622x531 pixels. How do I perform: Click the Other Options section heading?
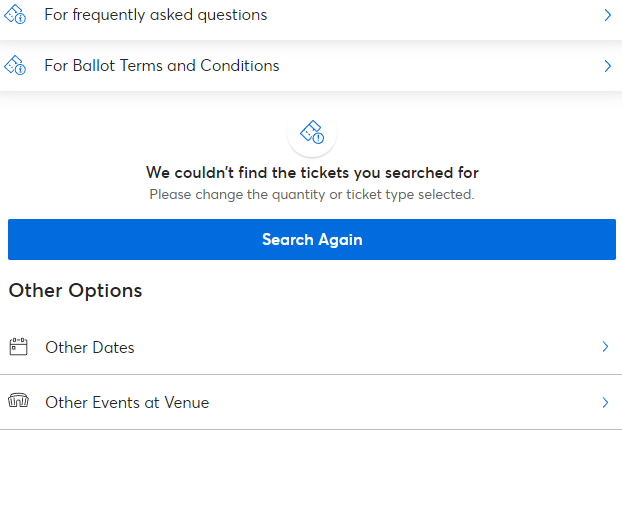75,290
